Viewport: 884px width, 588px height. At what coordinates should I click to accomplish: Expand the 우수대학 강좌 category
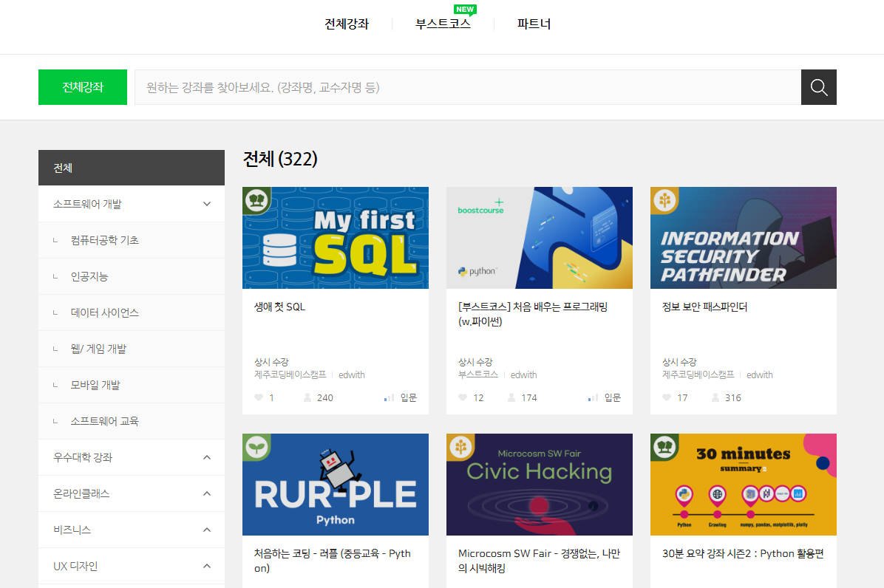(207, 457)
